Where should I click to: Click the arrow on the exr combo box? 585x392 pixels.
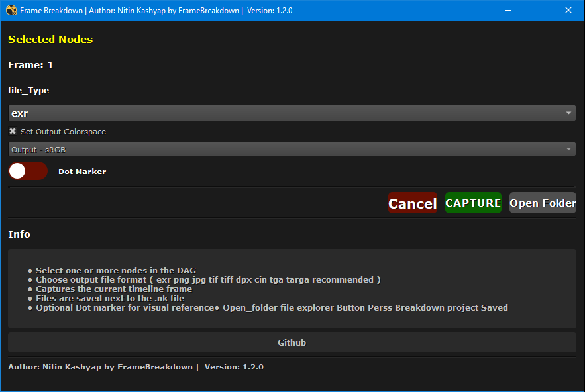[x=569, y=113]
